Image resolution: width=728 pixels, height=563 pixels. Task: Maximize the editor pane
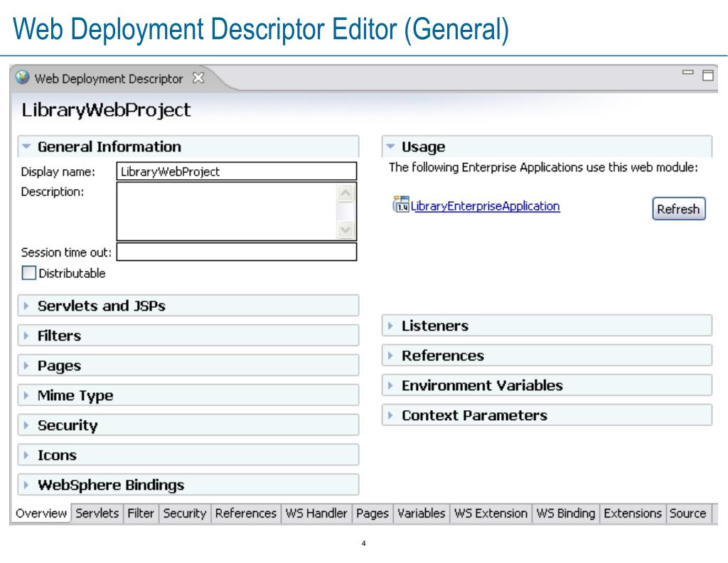pos(707,75)
